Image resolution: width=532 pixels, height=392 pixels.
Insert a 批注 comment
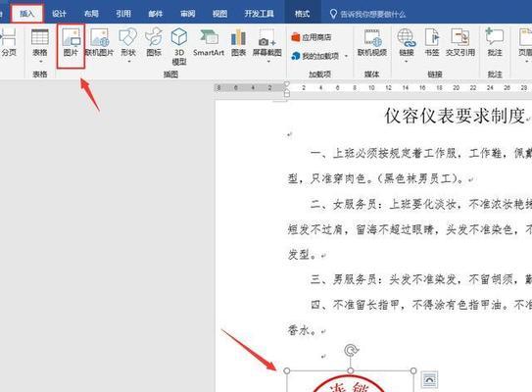point(495,42)
